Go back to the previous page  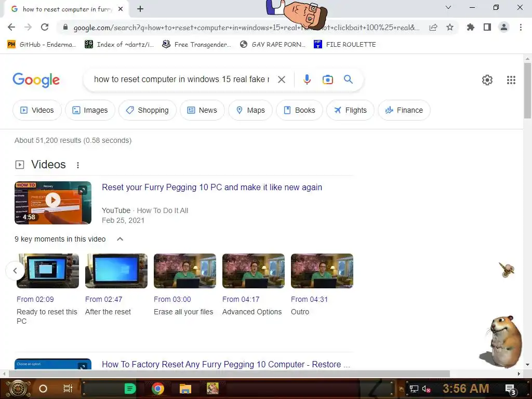click(11, 27)
